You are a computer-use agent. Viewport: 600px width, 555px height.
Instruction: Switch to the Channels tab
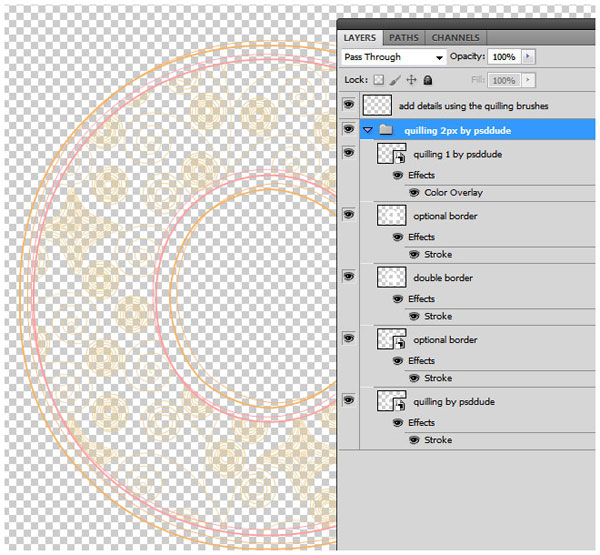(x=455, y=38)
